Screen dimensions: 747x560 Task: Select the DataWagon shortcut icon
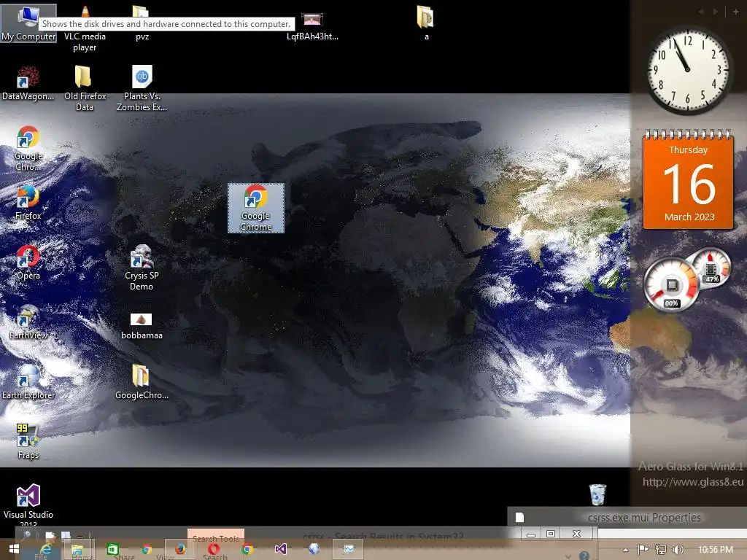tap(28, 84)
